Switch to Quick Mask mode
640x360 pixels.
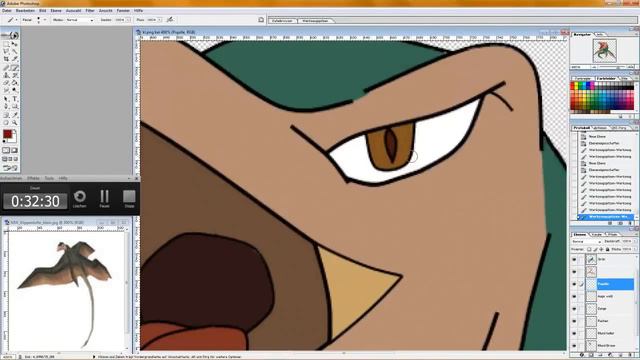[x=15, y=150]
